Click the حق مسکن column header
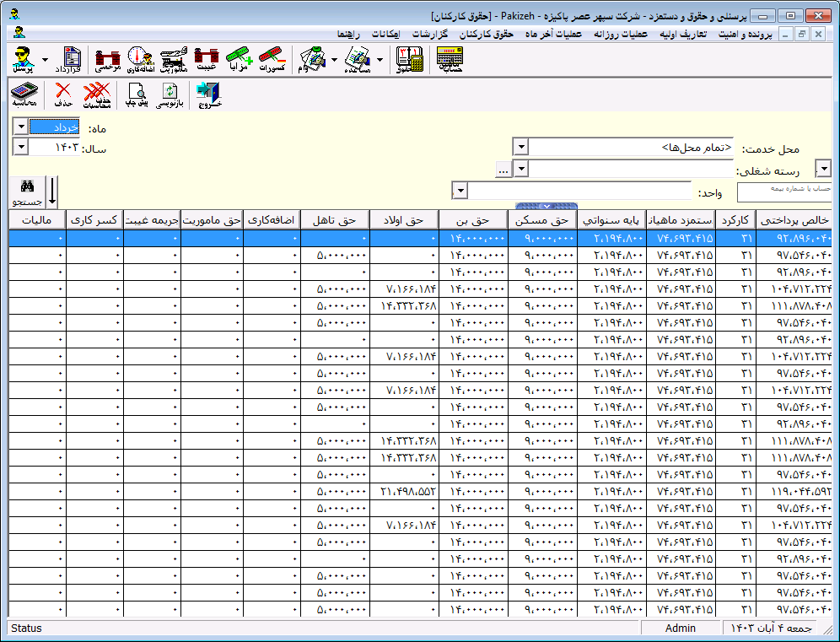Image resolution: width=840 pixels, height=642 pixels. (x=542, y=219)
